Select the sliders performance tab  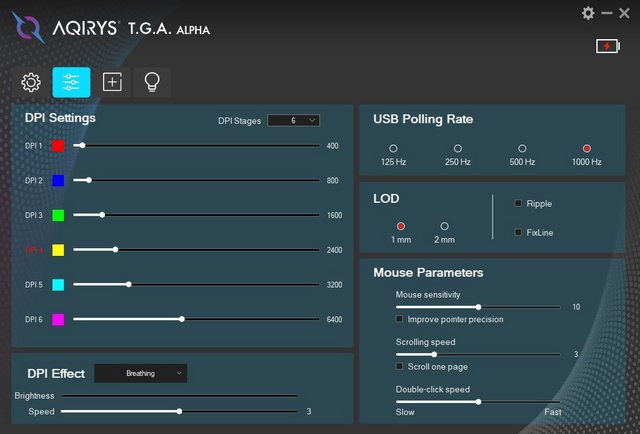tap(71, 82)
